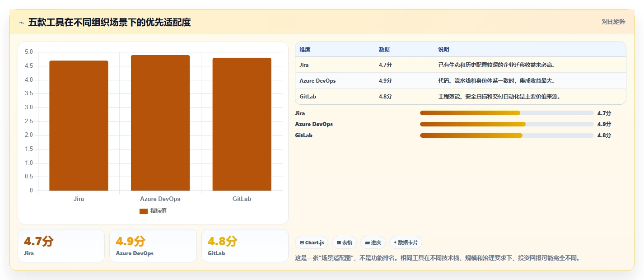Screen dimensions: 644x280
Task: Toggle the 指标值 legend color swatch
Action: pos(144,211)
